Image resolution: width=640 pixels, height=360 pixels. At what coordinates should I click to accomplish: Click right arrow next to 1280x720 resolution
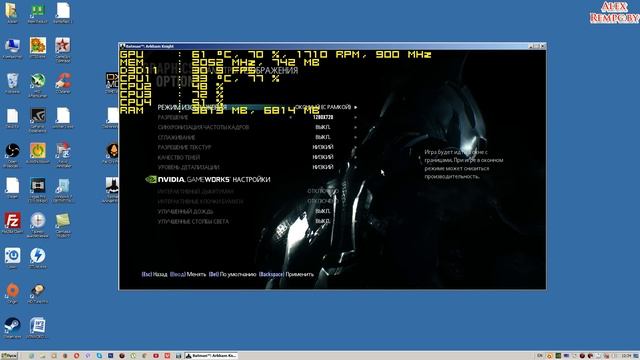tap(356, 117)
